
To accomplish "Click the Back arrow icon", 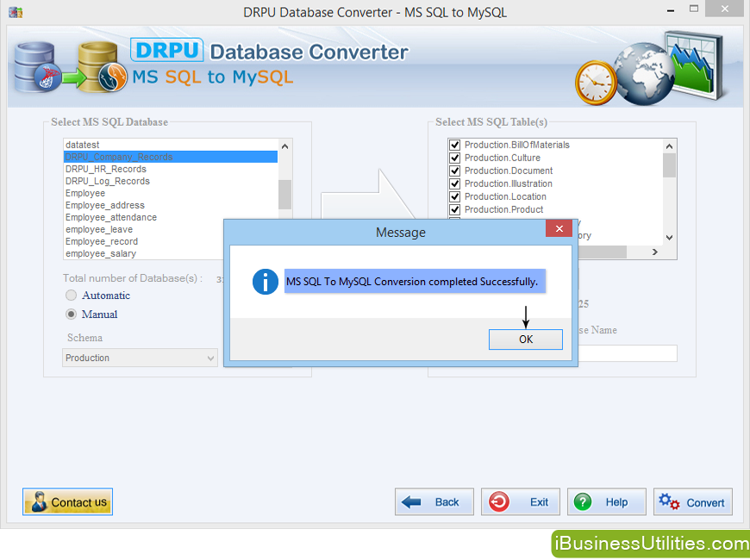I will pyautogui.click(x=411, y=501).
